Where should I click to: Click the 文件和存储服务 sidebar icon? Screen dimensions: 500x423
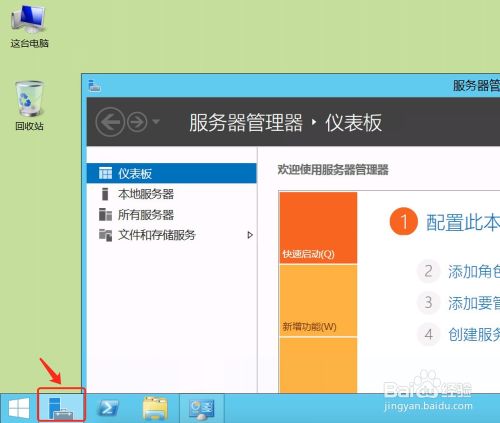(x=105, y=235)
